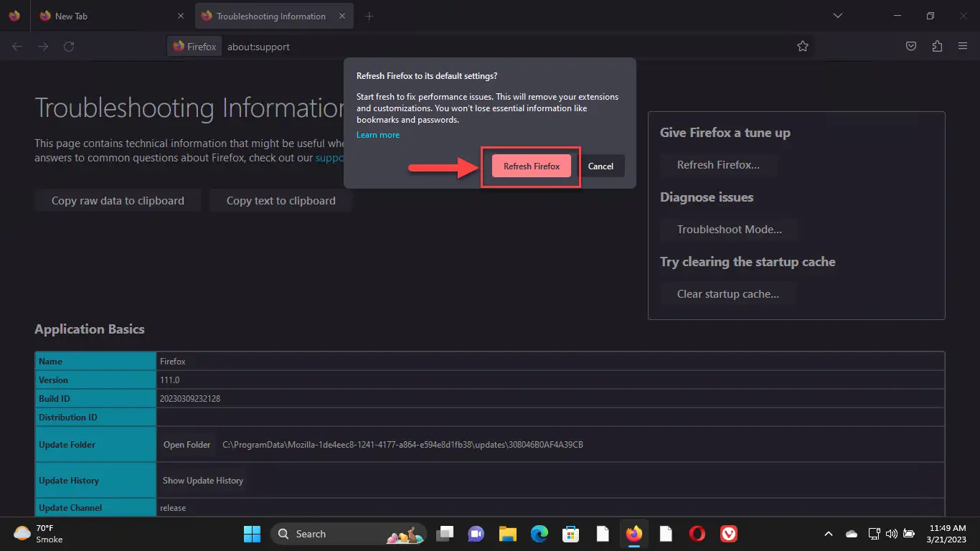The image size is (980, 551).
Task: Click the version value 111.0
Action: coord(170,380)
